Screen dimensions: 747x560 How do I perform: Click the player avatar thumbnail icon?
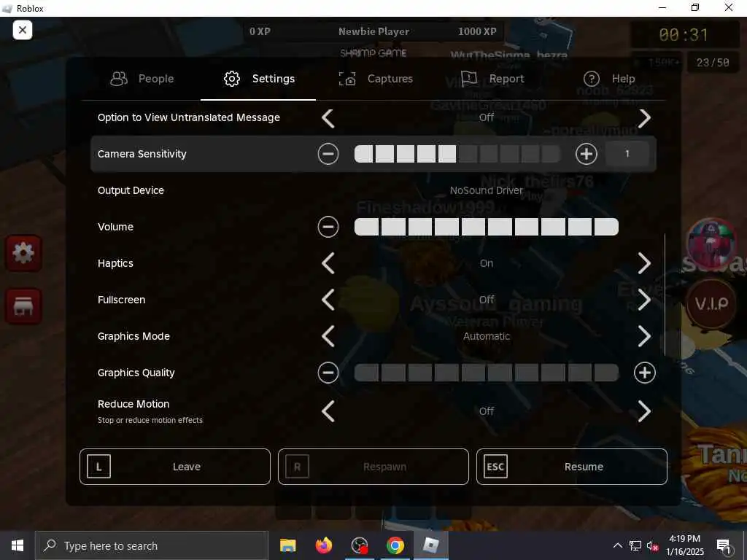[711, 243]
